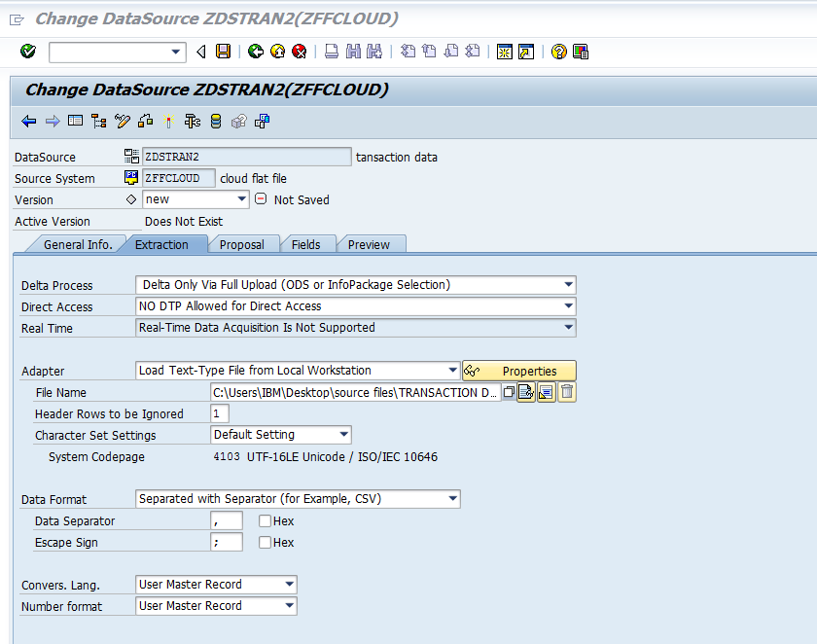
Task: Enable Hex for the Data Separator
Action: point(264,520)
